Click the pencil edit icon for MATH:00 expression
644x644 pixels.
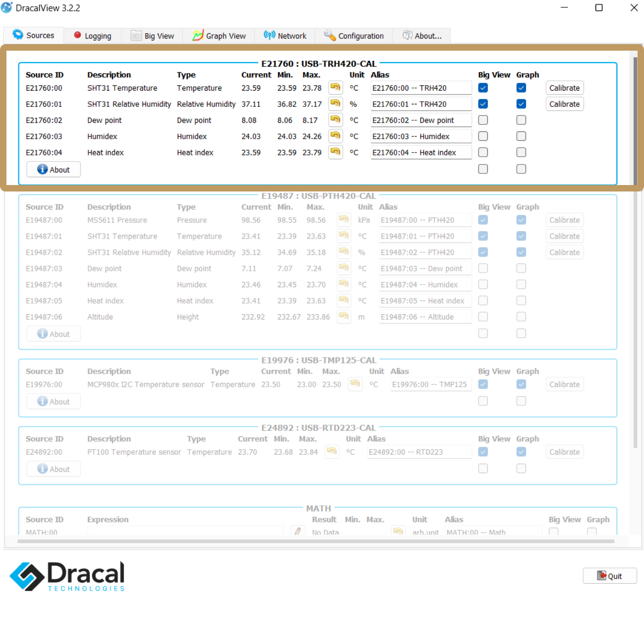[298, 531]
